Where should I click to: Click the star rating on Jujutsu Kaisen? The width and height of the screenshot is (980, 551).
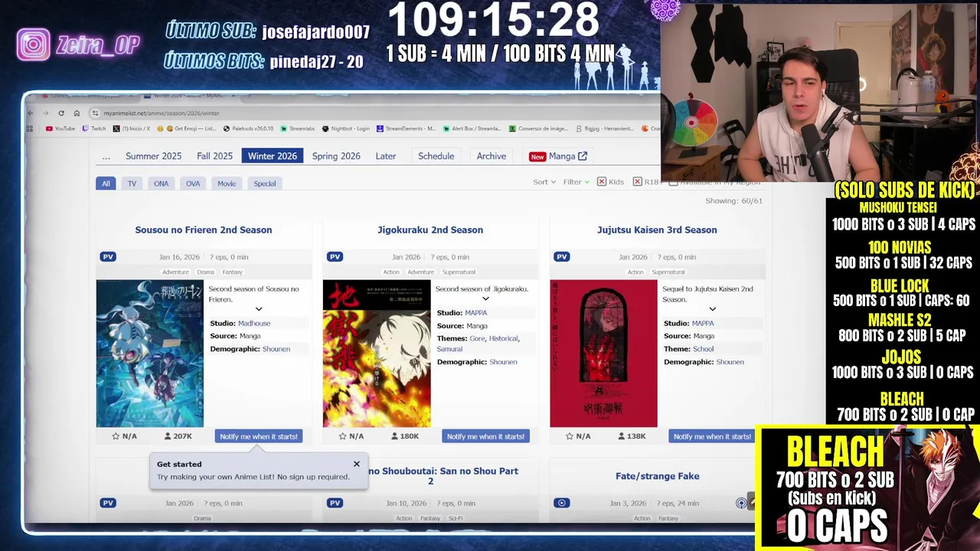click(x=578, y=436)
